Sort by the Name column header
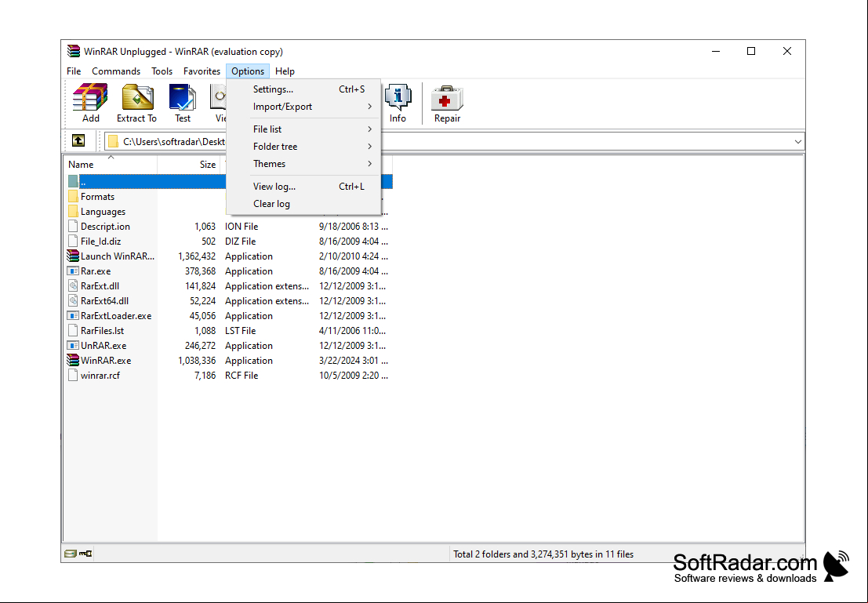This screenshot has width=868, height=603. (110, 165)
